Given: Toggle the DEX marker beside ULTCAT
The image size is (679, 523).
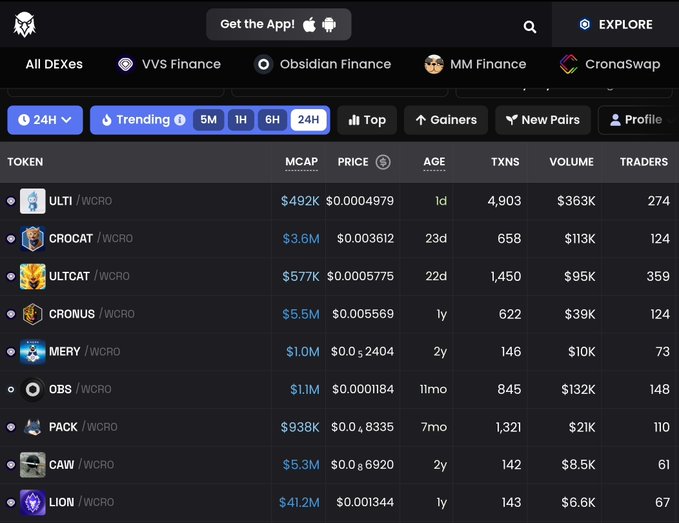Looking at the screenshot, I should pos(11,276).
